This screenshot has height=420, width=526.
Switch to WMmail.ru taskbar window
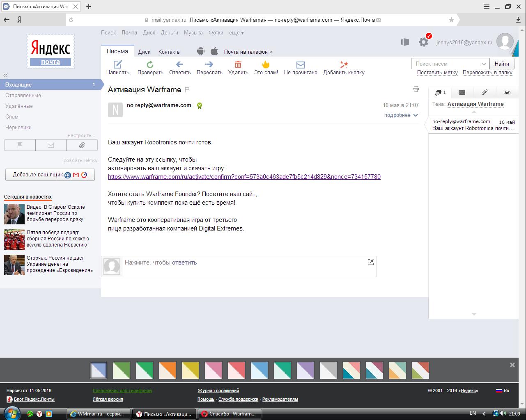click(99, 414)
